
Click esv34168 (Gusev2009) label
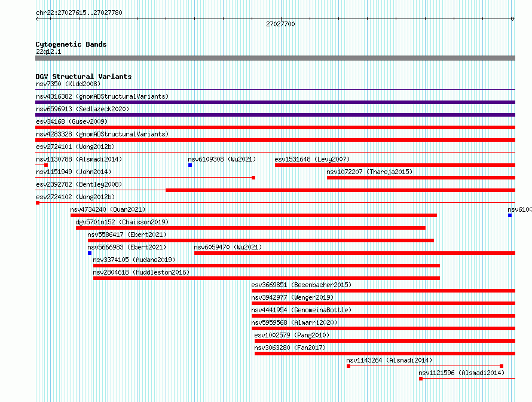[x=72, y=121]
